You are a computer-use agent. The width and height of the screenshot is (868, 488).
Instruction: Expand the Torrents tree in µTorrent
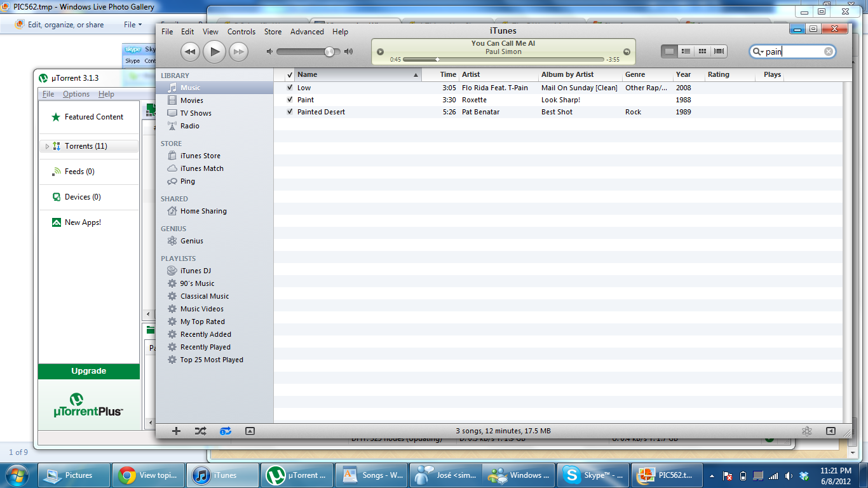[x=47, y=146]
